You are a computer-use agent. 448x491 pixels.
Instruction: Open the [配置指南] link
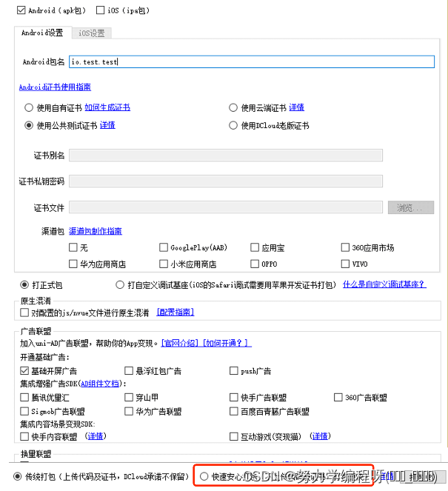[175, 313]
